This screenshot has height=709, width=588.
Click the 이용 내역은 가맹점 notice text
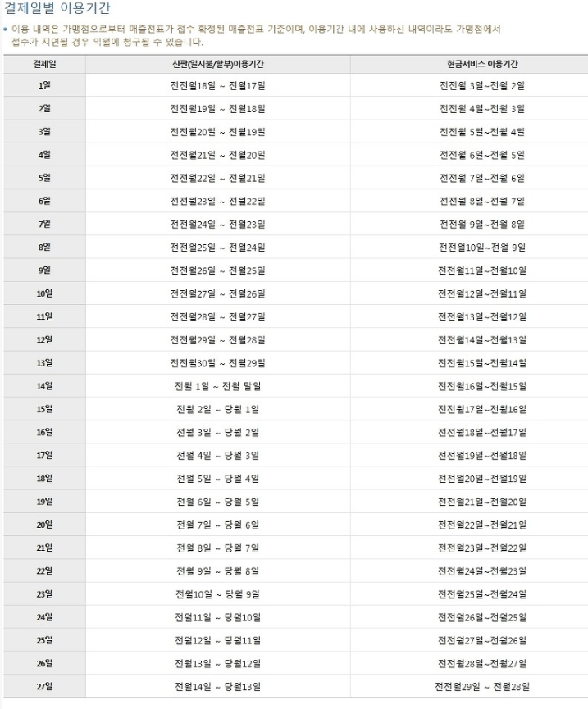[x=256, y=35]
